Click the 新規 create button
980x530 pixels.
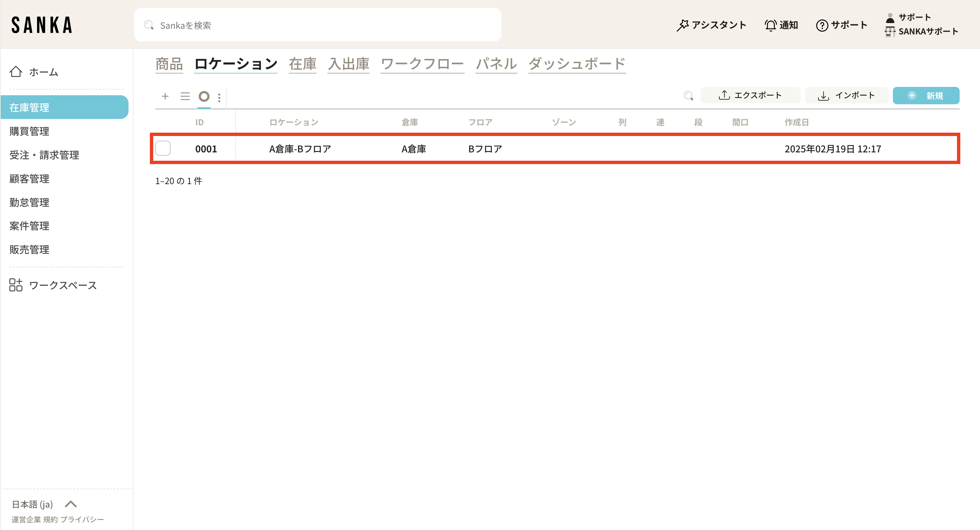[x=926, y=95]
